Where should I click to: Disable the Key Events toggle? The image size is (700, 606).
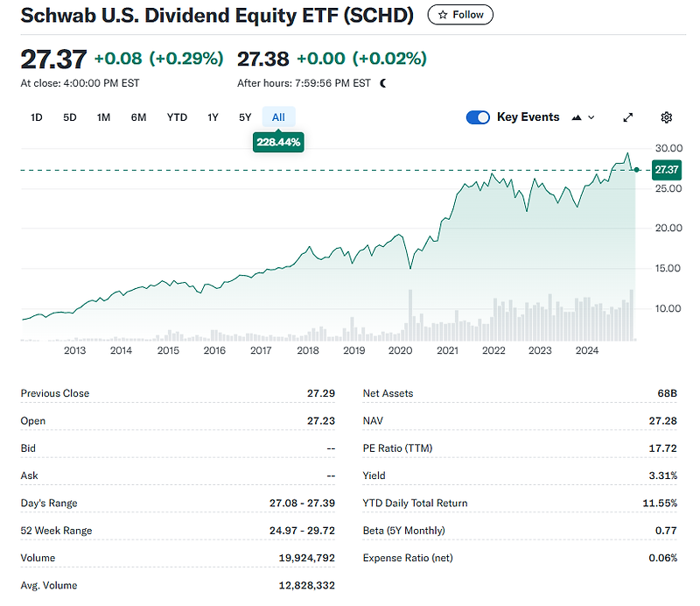click(478, 116)
